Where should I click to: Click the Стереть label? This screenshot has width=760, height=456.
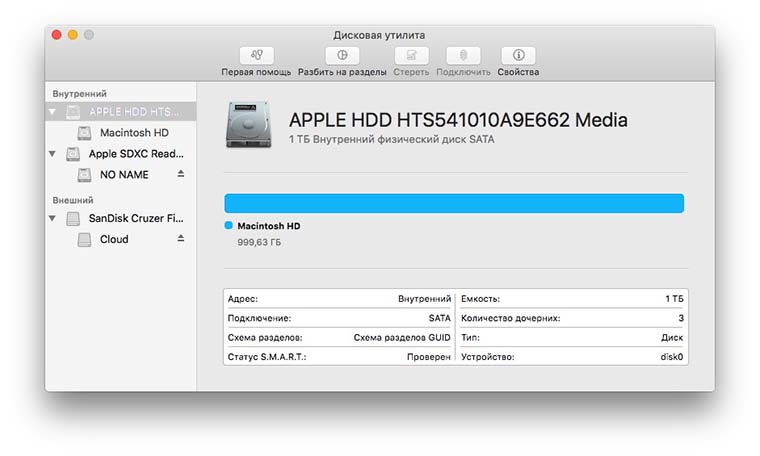[x=411, y=72]
